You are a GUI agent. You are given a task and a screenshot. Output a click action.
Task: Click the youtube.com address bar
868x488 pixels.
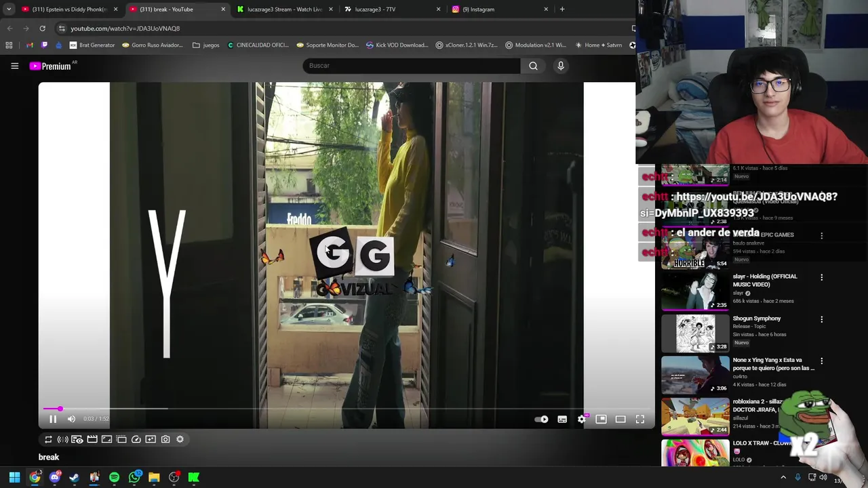click(x=342, y=28)
